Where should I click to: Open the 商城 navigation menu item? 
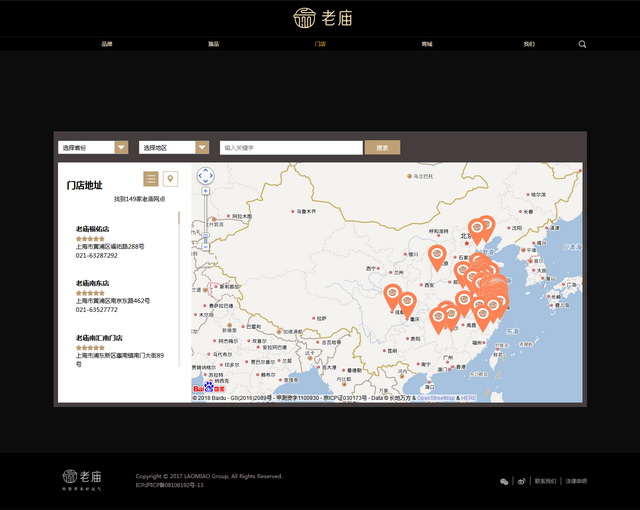tap(427, 44)
